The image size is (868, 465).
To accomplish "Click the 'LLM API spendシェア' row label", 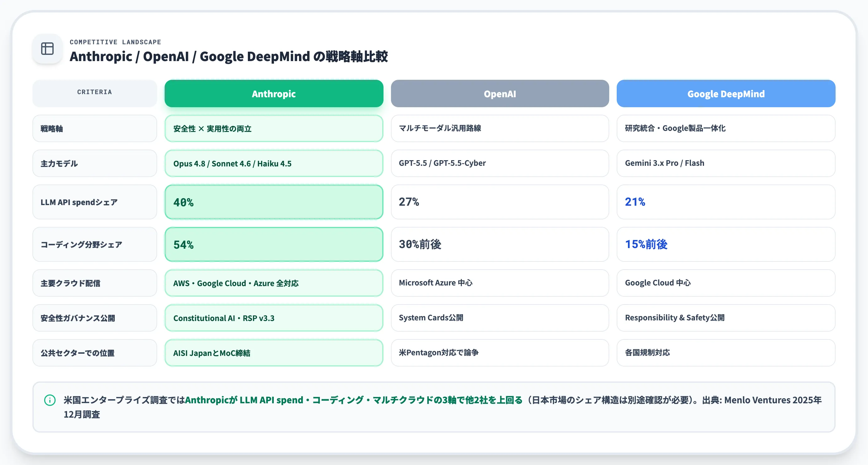I will 95,202.
